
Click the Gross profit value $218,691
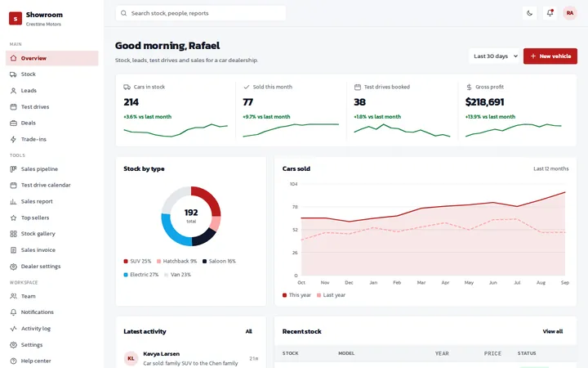484,102
